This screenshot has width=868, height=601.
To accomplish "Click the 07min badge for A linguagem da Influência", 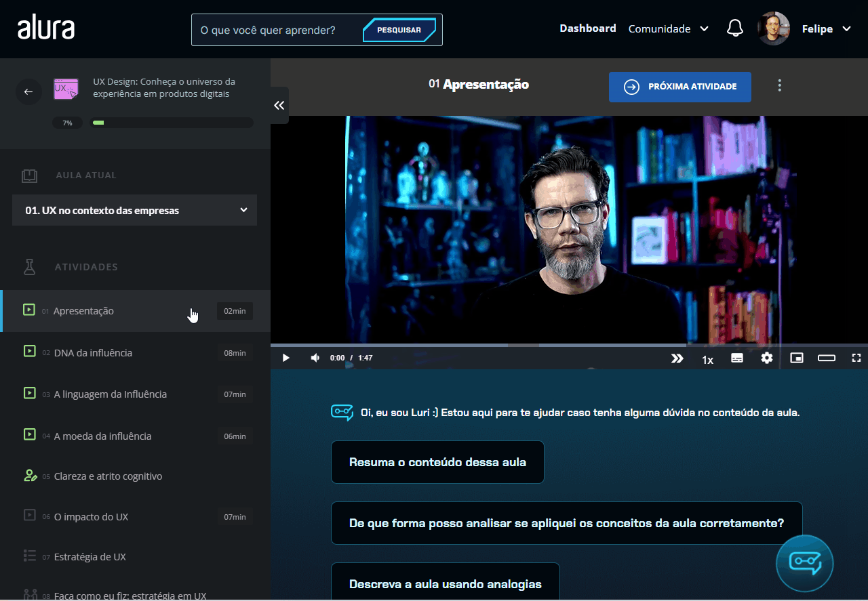I will pyautogui.click(x=235, y=394).
